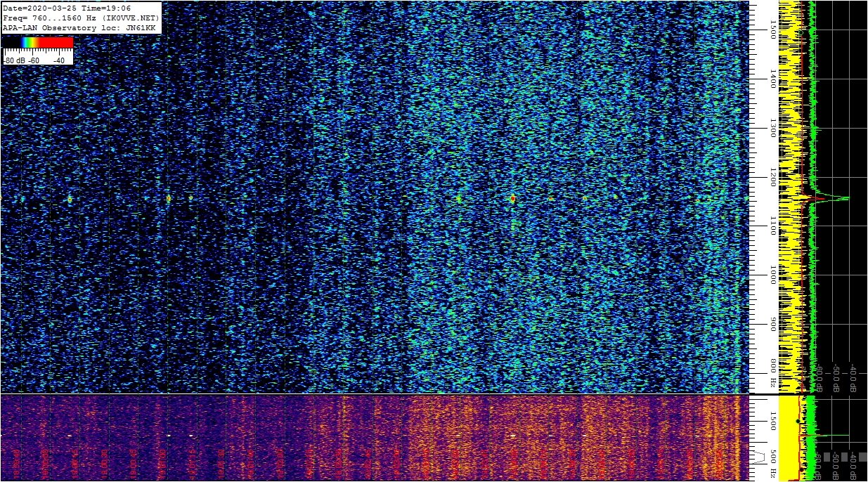Click the black dot marker in lower spectrum
868x482 pixels.
click(x=798, y=421)
